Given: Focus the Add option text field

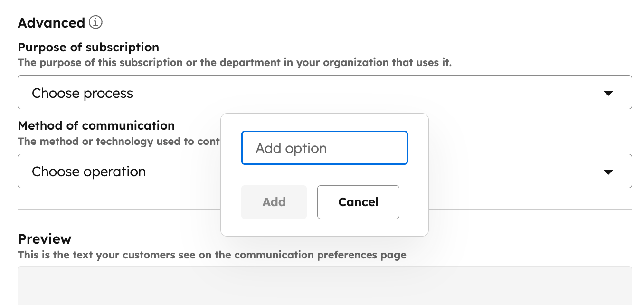Looking at the screenshot, I should point(324,148).
